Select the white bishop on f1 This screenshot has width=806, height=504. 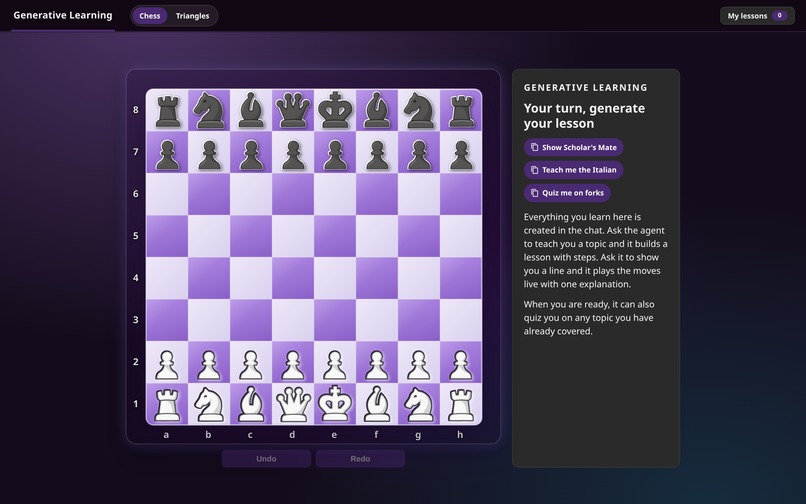point(377,404)
